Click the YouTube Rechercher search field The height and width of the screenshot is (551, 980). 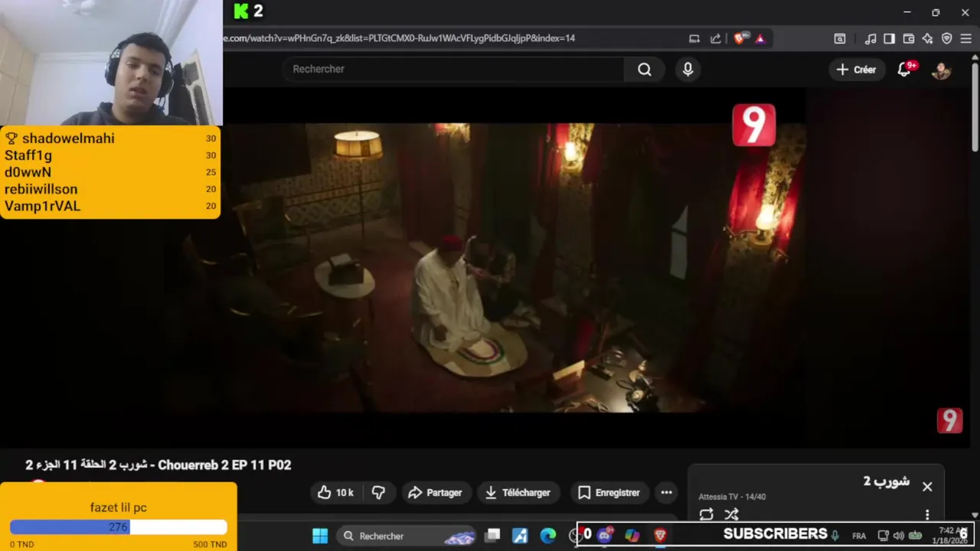pos(453,69)
